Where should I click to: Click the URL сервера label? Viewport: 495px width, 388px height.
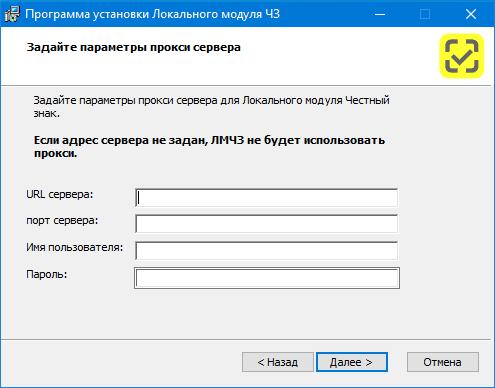point(60,194)
